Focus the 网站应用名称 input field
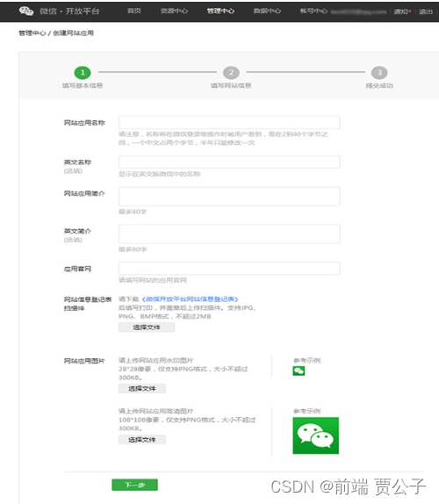Viewport: 439px width, 504px height. click(x=229, y=122)
